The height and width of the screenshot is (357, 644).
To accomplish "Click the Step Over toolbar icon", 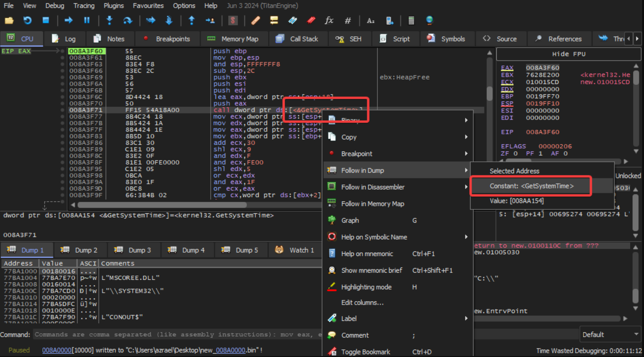I will click(127, 20).
